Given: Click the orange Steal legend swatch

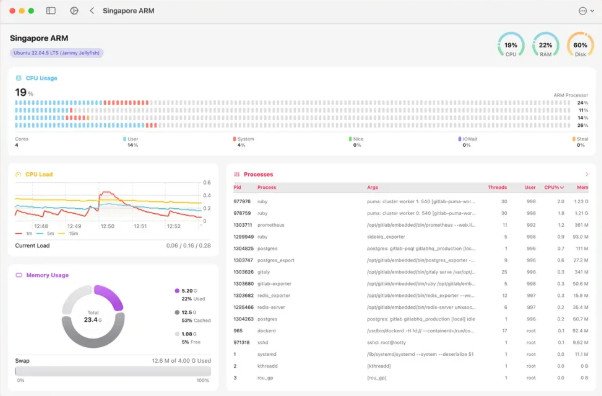Looking at the screenshot, I should [574, 139].
